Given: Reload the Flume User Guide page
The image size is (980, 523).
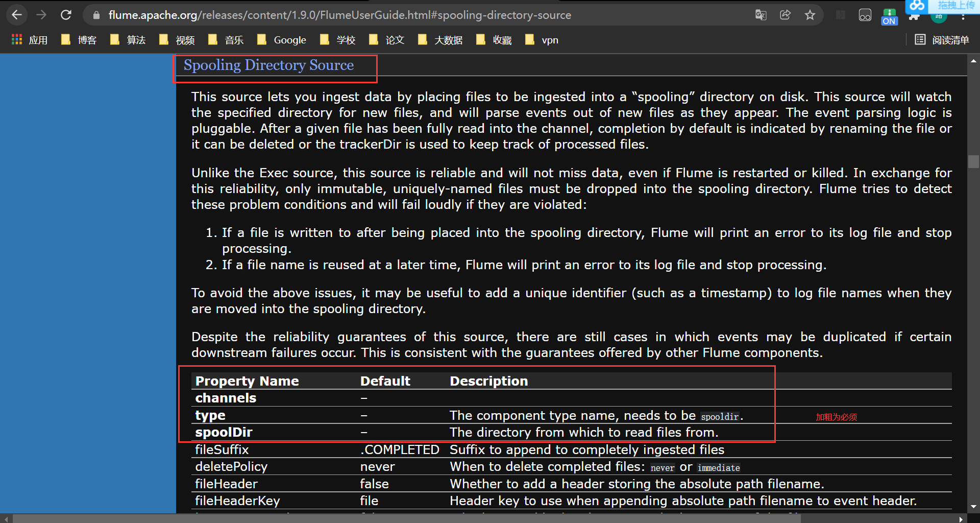Looking at the screenshot, I should point(66,15).
